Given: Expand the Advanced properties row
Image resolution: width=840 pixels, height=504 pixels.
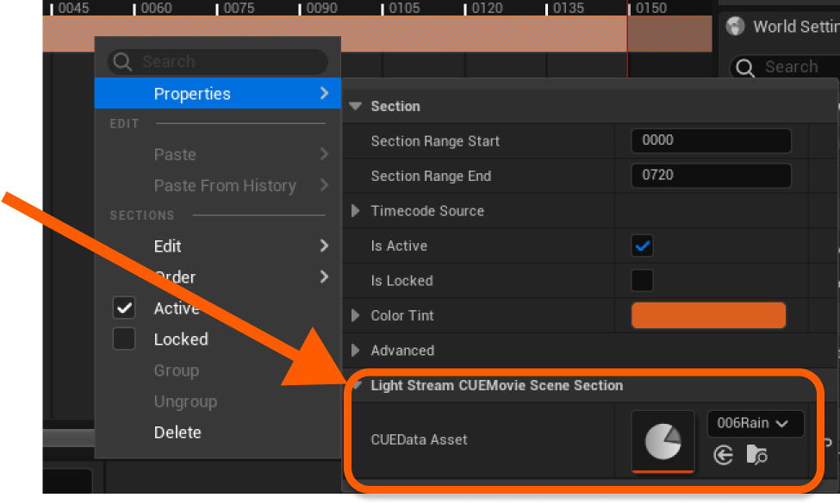Looking at the screenshot, I should pos(355,351).
